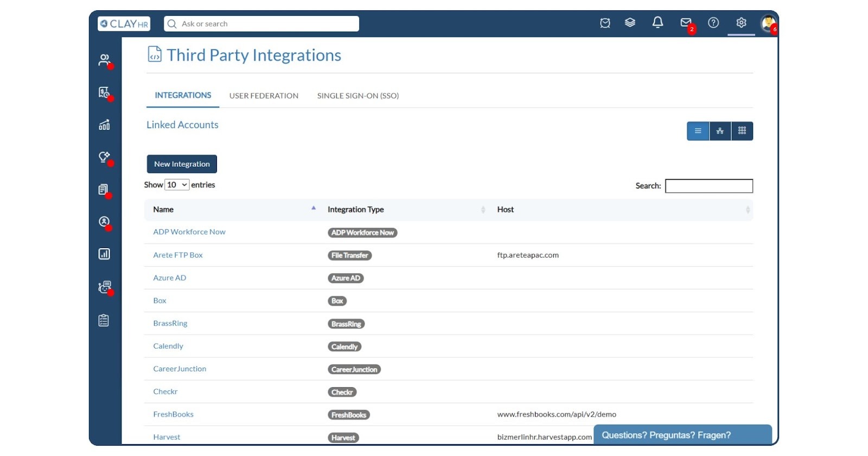Screen dimensions: 868x456
Task: Open the reports chart sidebar icon
Action: (104, 254)
